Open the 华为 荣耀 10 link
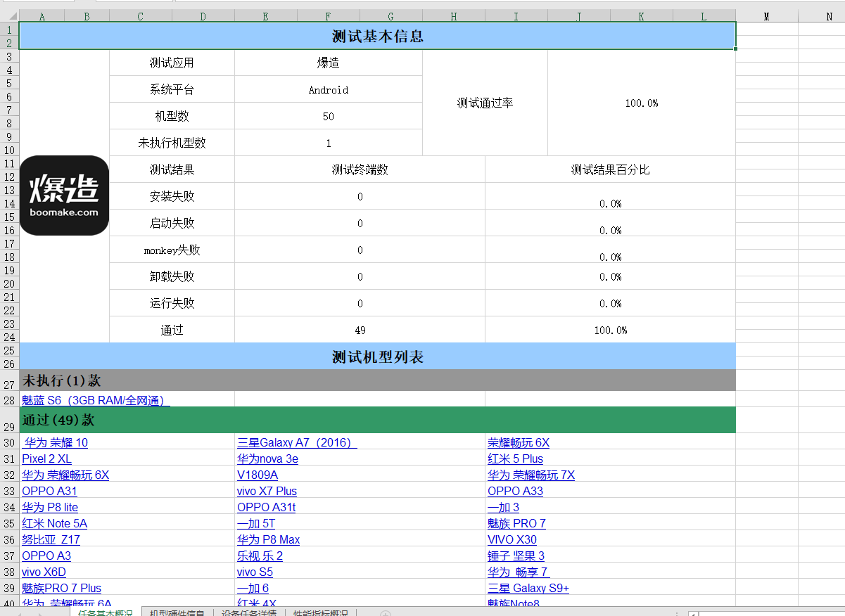 pos(56,442)
